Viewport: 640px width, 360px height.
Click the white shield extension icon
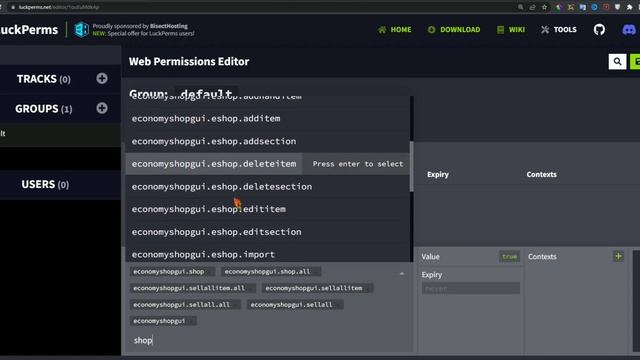(618, 7)
